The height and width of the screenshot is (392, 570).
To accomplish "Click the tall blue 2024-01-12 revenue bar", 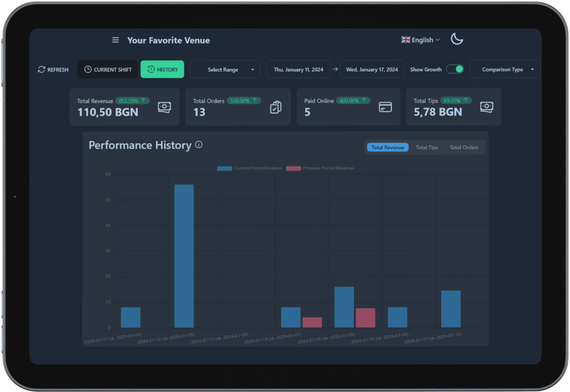I will tap(184, 256).
